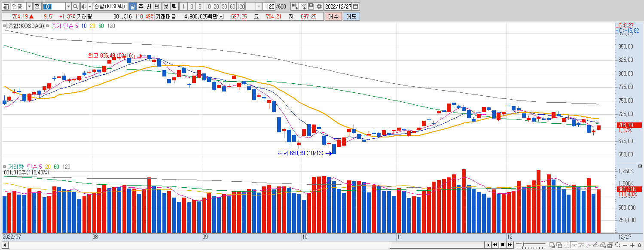This screenshot has height=250, width=644.
Task: Click the scrollbar left arrow
Action: [x=4, y=245]
